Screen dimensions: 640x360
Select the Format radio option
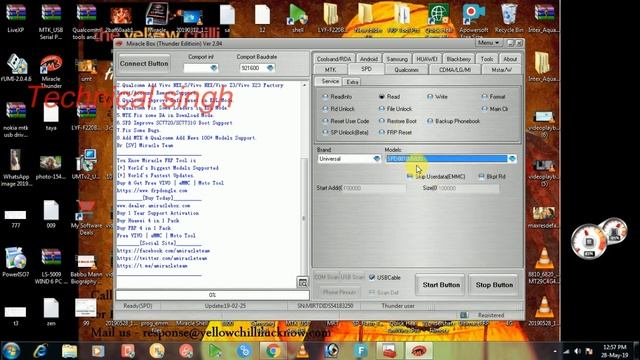tap(493, 97)
